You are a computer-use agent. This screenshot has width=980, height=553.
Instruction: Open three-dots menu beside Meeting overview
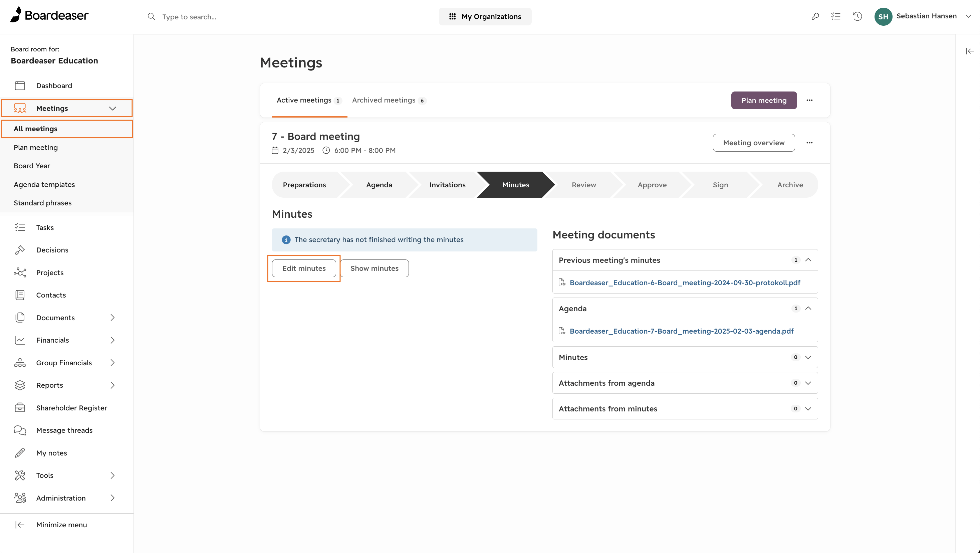[809, 143]
